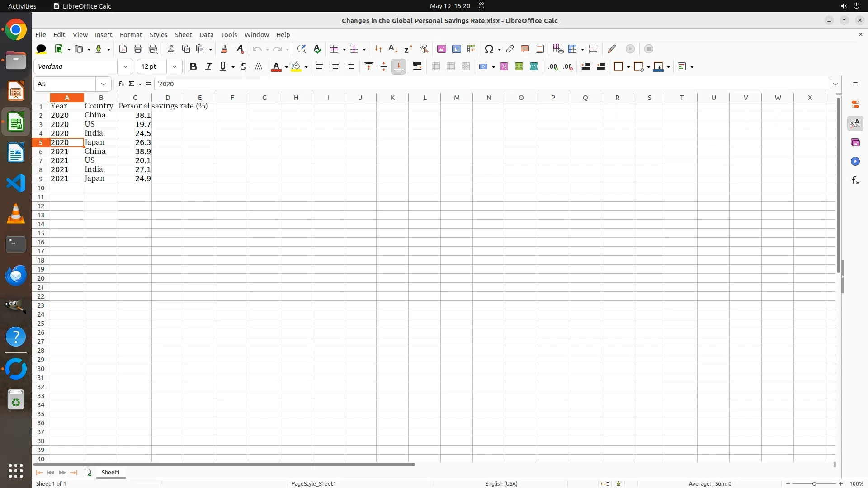The image size is (868, 488).
Task: Toggle italic formatting
Action: (x=208, y=67)
